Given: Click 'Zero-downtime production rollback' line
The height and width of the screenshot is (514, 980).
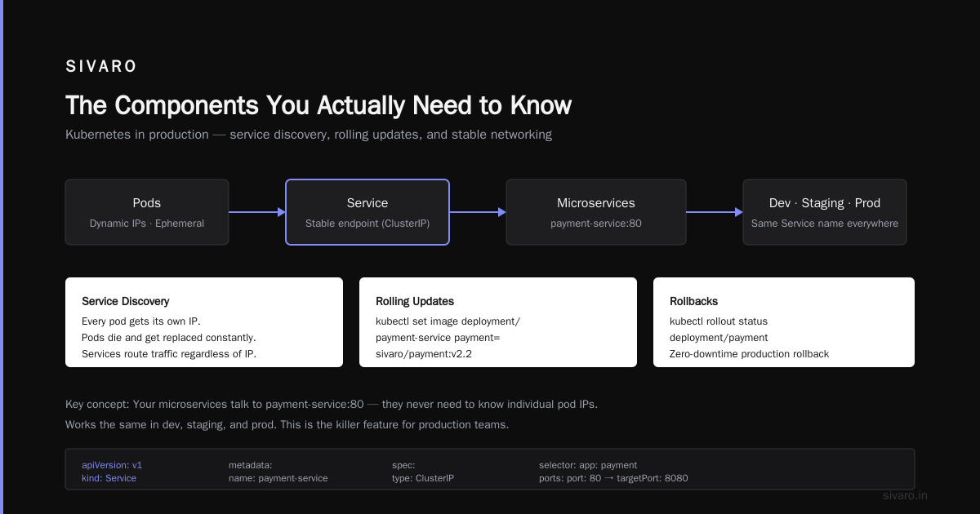Looking at the screenshot, I should click(x=750, y=354).
